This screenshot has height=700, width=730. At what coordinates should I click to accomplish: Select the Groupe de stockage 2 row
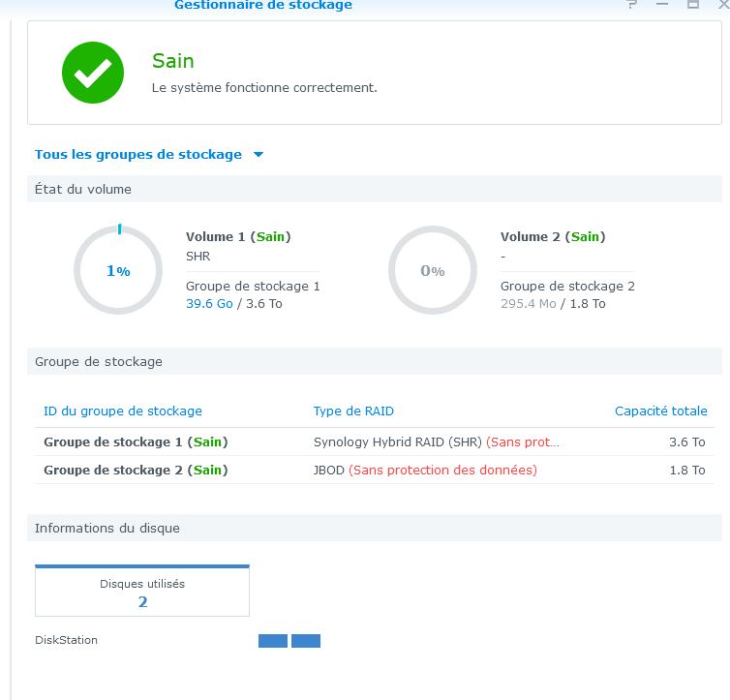[375, 471]
